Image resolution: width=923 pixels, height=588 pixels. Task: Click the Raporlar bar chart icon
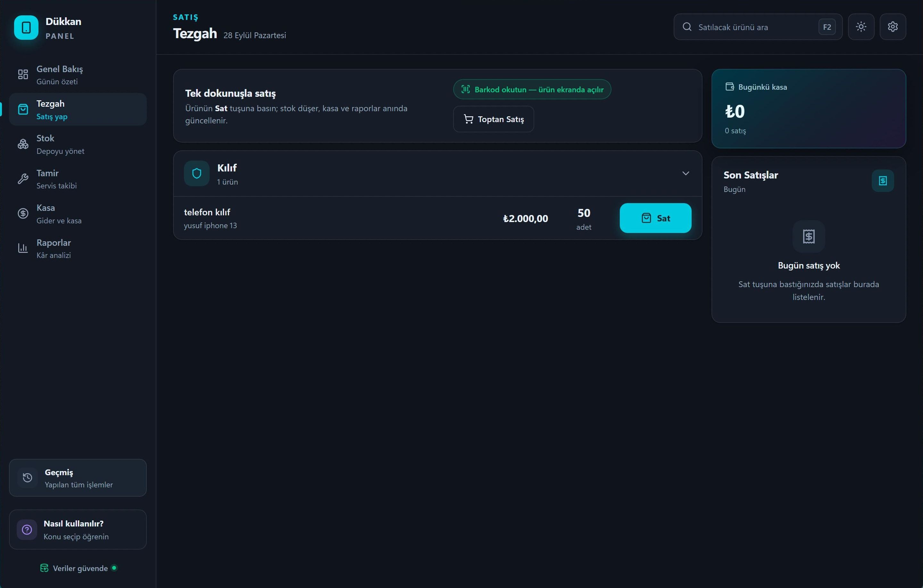point(23,248)
